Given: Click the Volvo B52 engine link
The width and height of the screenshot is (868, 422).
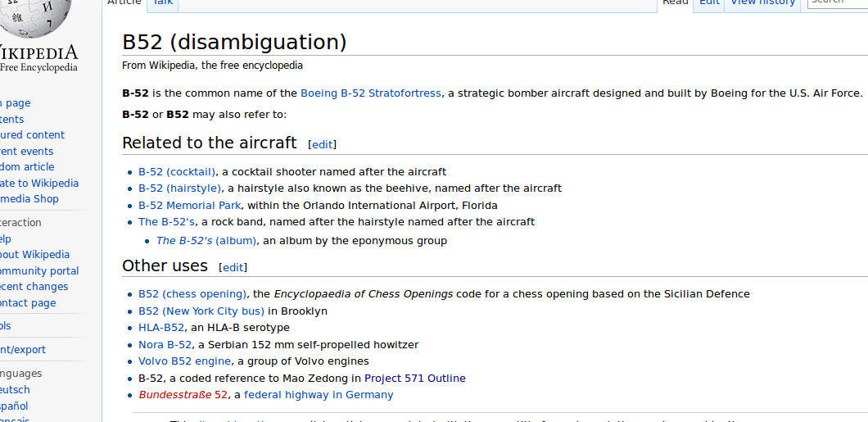Looking at the screenshot, I should (x=185, y=361).
